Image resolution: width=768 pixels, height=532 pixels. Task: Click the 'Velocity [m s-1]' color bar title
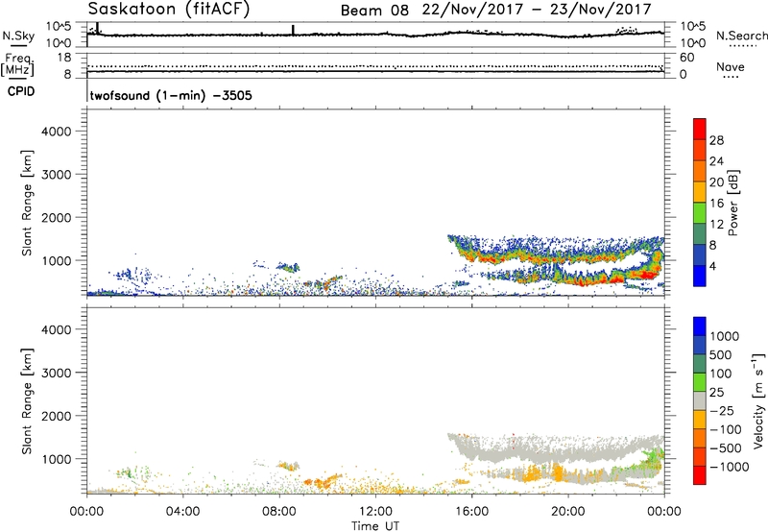tap(758, 400)
